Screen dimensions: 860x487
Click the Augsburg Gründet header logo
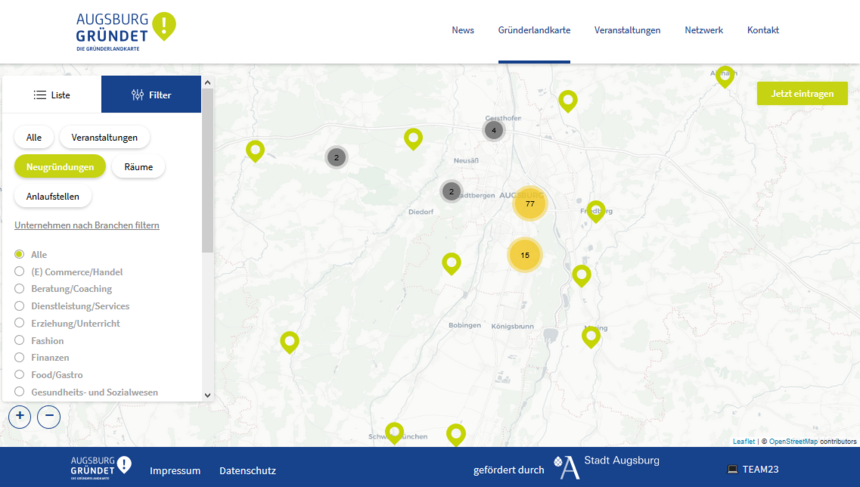coord(126,32)
